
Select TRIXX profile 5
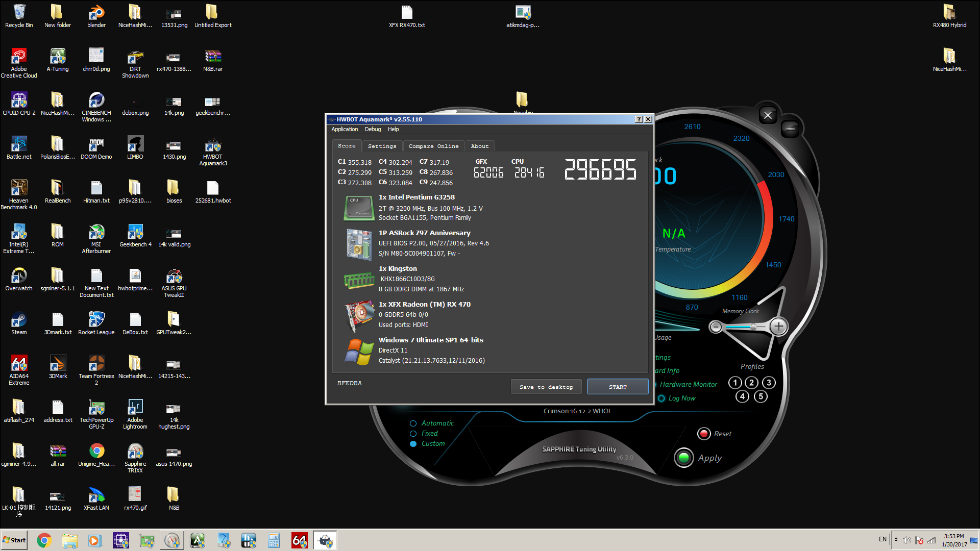761,396
